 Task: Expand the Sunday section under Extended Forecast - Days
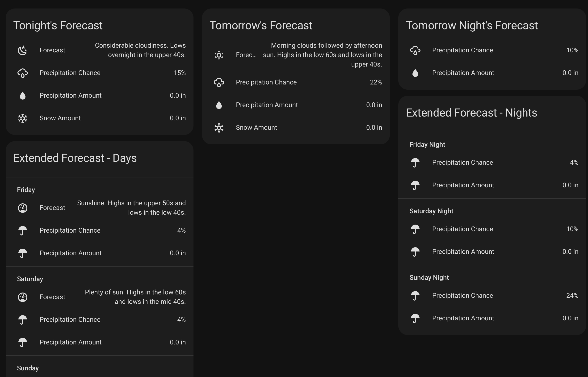[x=28, y=368]
